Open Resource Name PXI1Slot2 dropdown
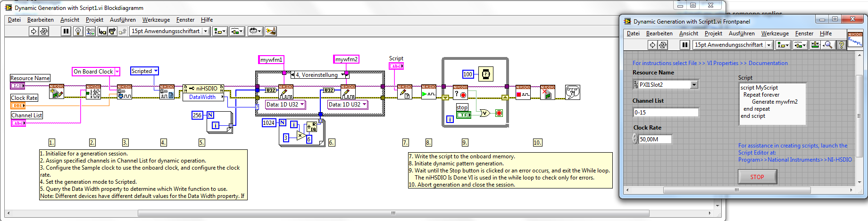 tap(694, 85)
